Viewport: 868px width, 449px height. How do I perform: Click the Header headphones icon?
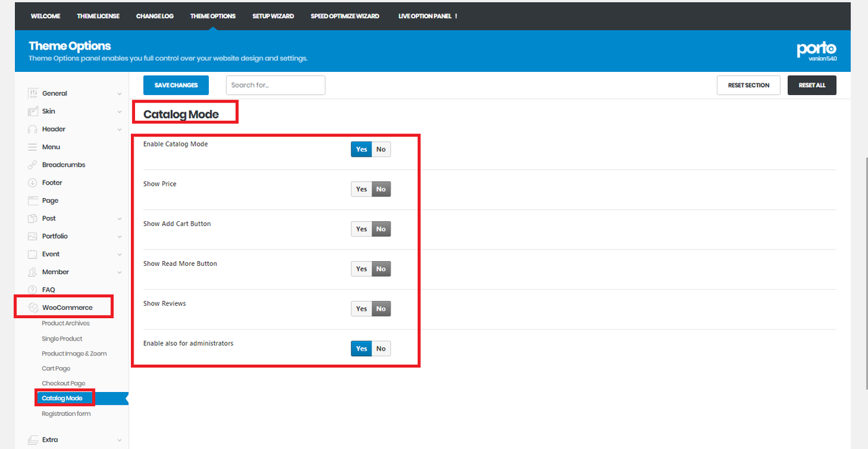[33, 129]
